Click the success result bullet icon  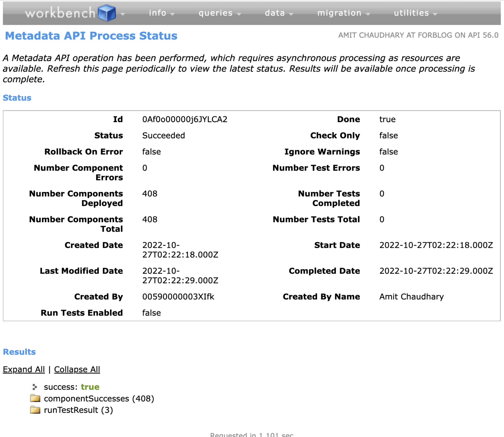point(35,387)
